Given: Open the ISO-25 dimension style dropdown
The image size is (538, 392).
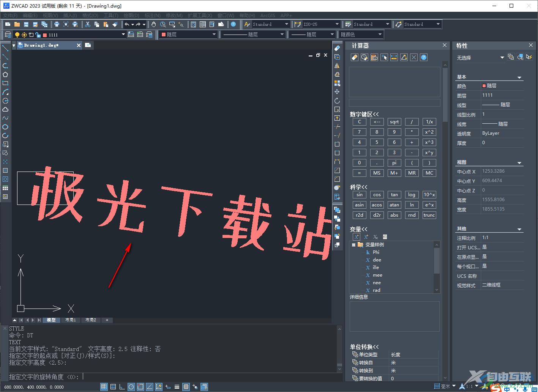Looking at the screenshot, I should click(x=337, y=24).
